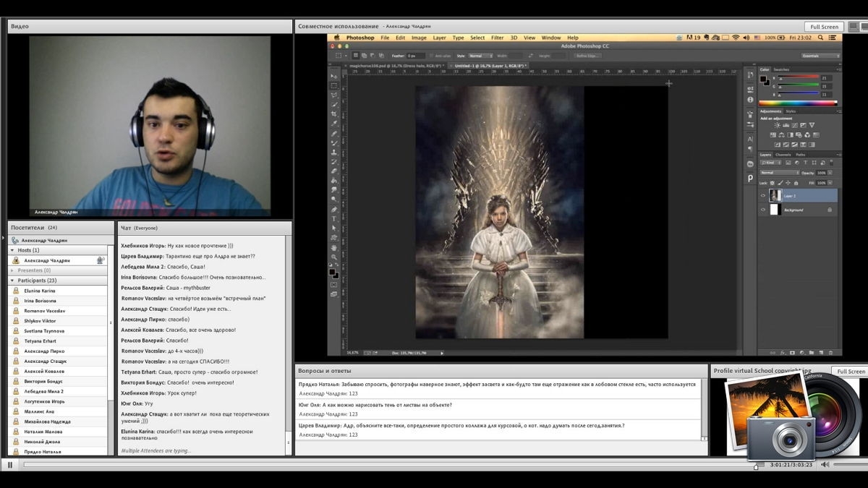Click the Refine Edge button
868x488 pixels.
click(x=587, y=56)
